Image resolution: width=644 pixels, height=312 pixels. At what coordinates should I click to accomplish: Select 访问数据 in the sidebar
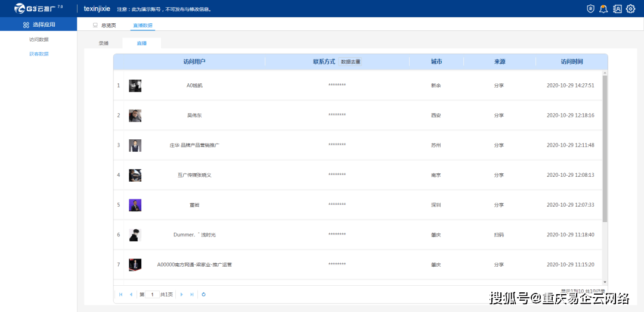(39, 39)
